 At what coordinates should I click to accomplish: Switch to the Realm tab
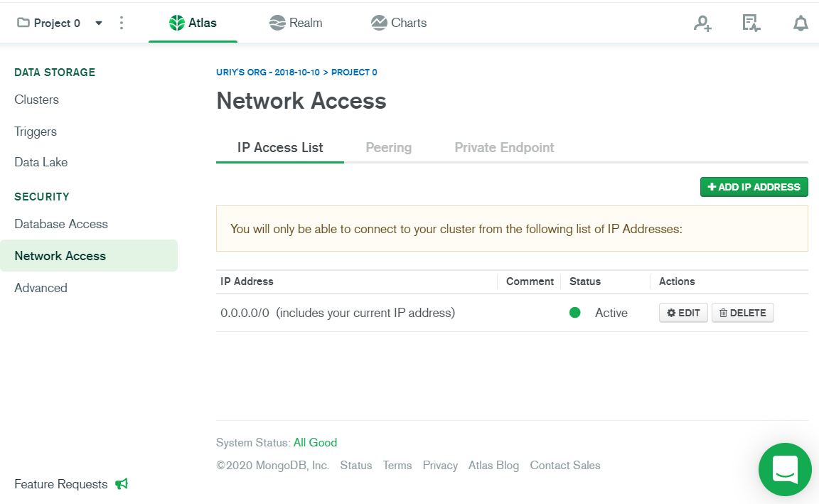coord(296,23)
